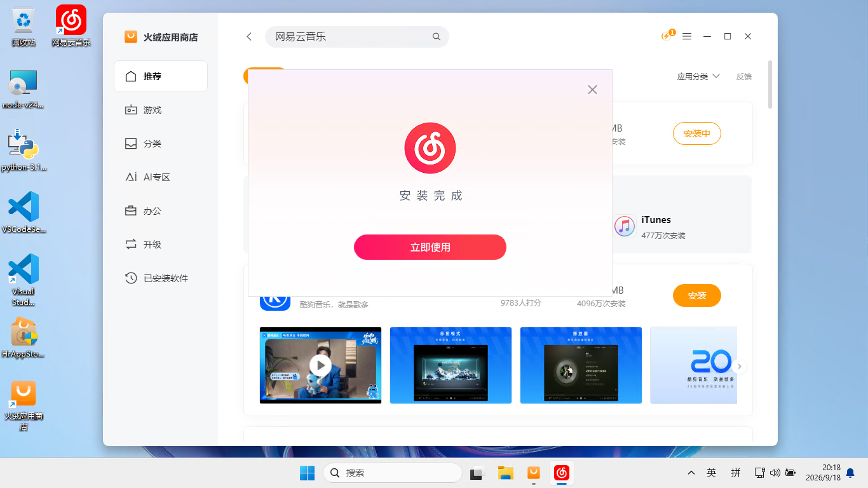Open the notification bell in the taskbar

point(850,473)
